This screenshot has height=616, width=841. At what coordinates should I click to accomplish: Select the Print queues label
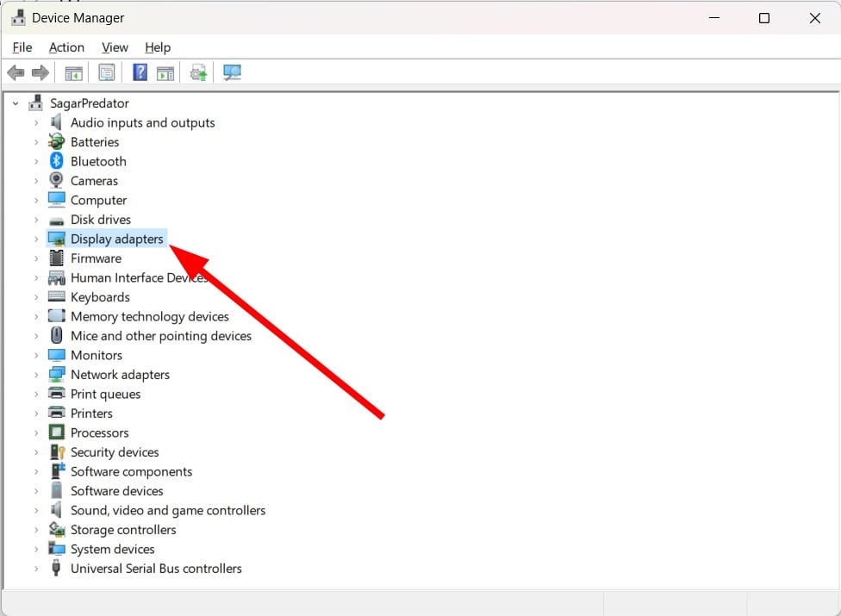[106, 394]
